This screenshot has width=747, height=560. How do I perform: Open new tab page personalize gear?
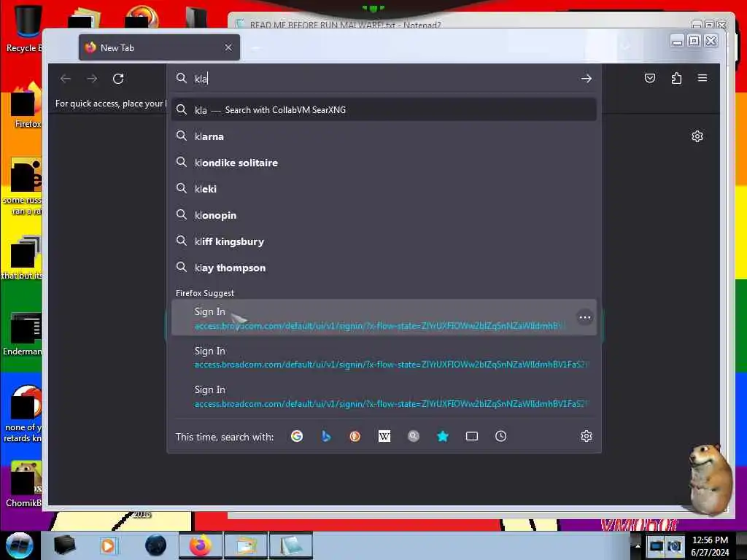(697, 136)
